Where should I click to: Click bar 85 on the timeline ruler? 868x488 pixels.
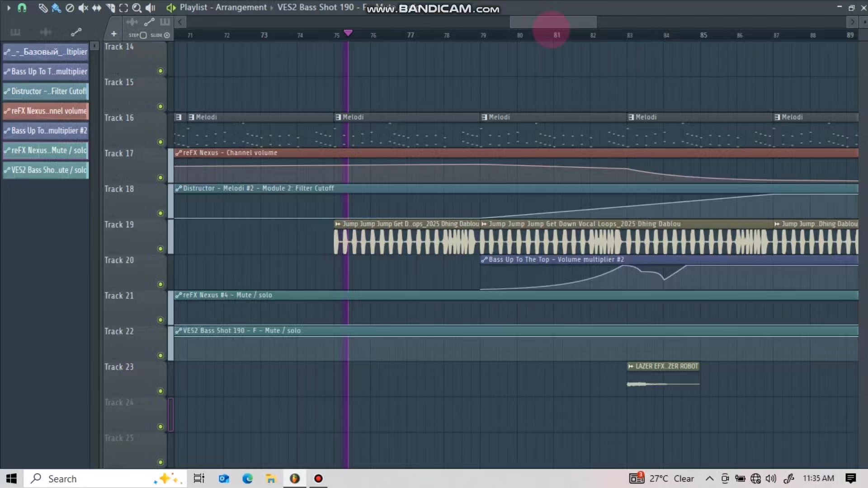coord(703,35)
